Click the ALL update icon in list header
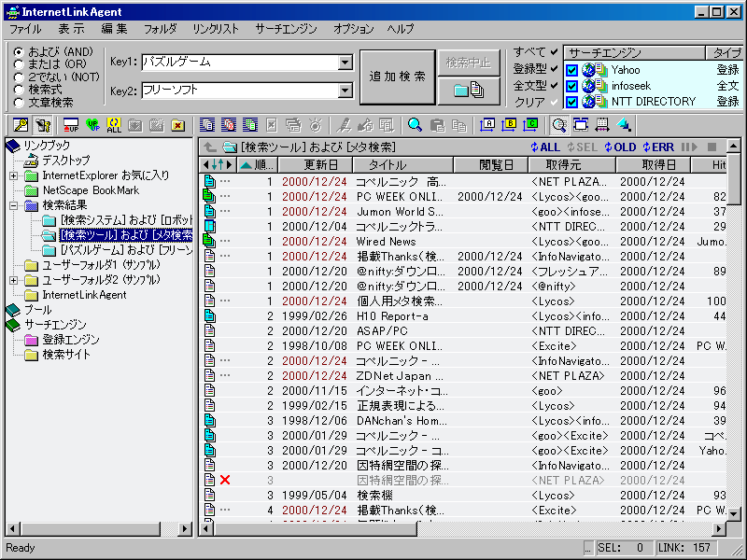 pos(545,147)
